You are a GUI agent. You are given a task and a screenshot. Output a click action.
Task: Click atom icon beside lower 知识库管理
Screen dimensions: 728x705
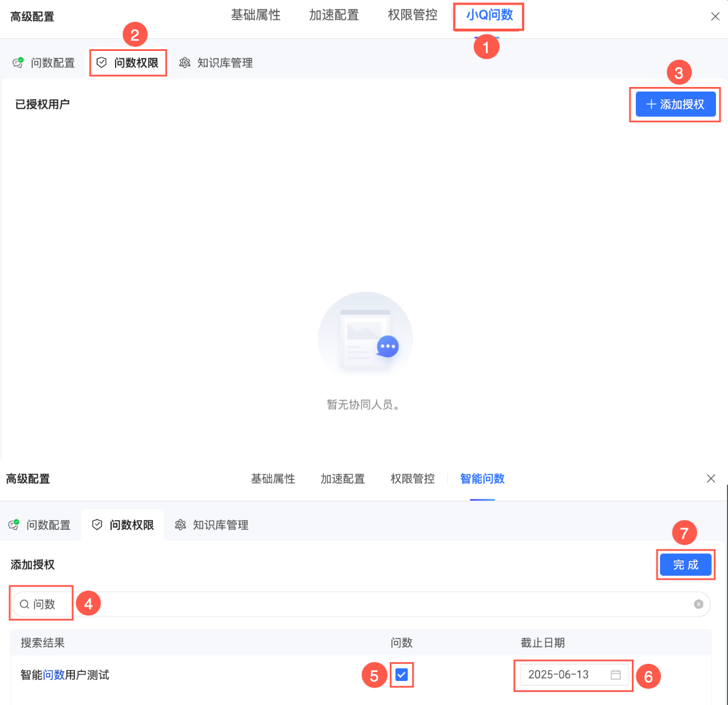coord(180,525)
